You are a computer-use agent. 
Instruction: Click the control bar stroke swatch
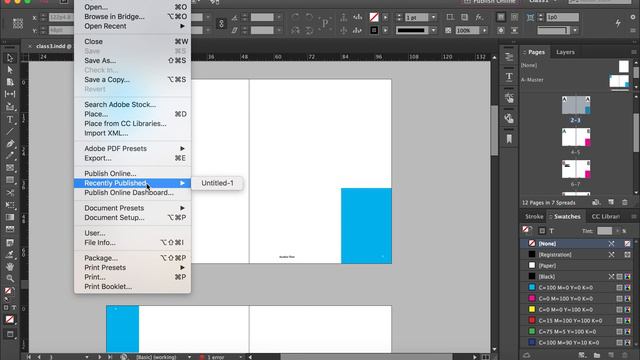374,30
